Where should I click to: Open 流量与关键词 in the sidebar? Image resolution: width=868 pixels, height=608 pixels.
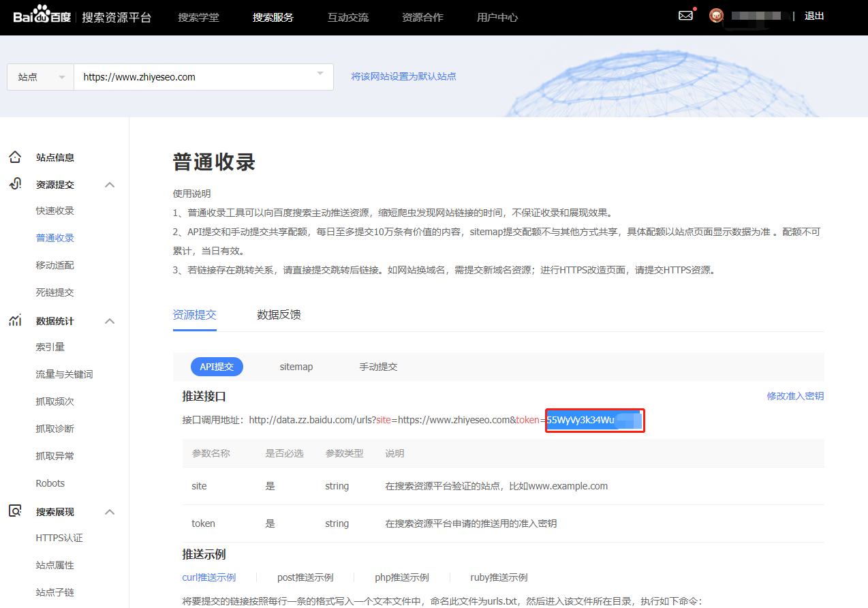[64, 374]
